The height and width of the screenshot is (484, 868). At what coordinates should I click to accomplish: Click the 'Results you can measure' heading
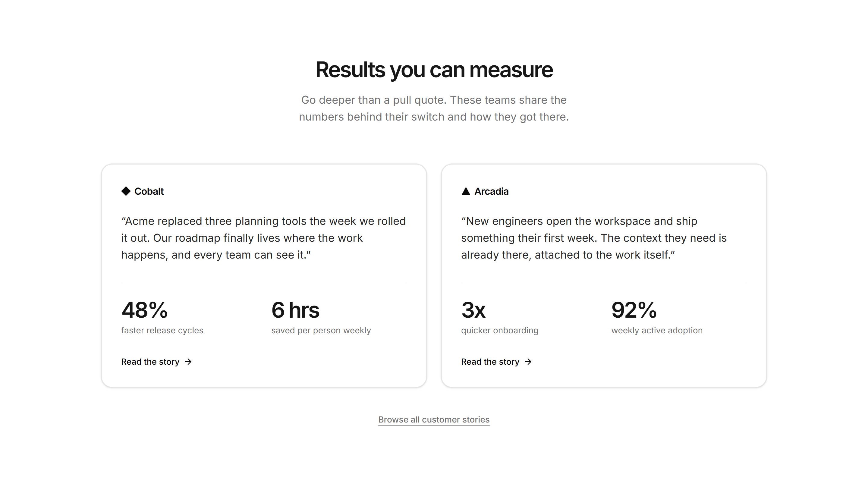[434, 70]
